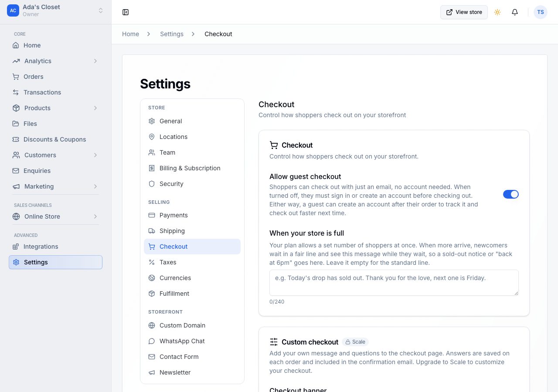This screenshot has height=392, width=558.
Task: Expand the Analytics submenu chevron
Action: coord(95,61)
